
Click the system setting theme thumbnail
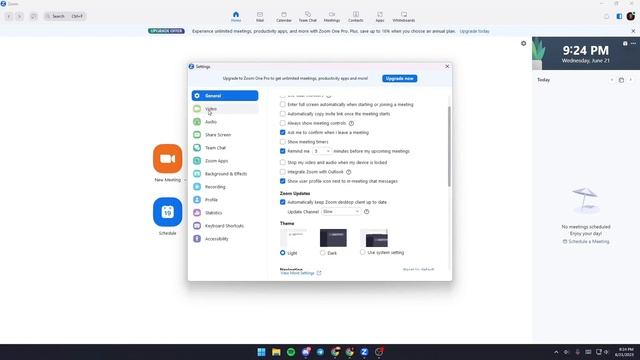click(x=374, y=238)
